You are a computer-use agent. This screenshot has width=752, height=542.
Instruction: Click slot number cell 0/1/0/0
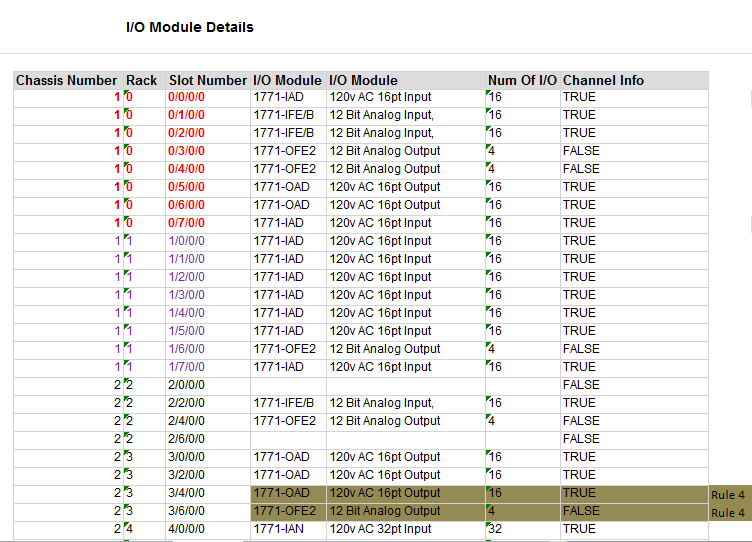click(208, 115)
